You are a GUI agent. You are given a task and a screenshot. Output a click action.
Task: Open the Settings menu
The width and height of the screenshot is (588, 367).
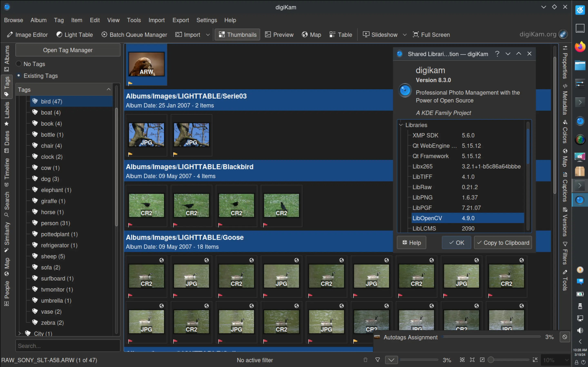point(207,20)
